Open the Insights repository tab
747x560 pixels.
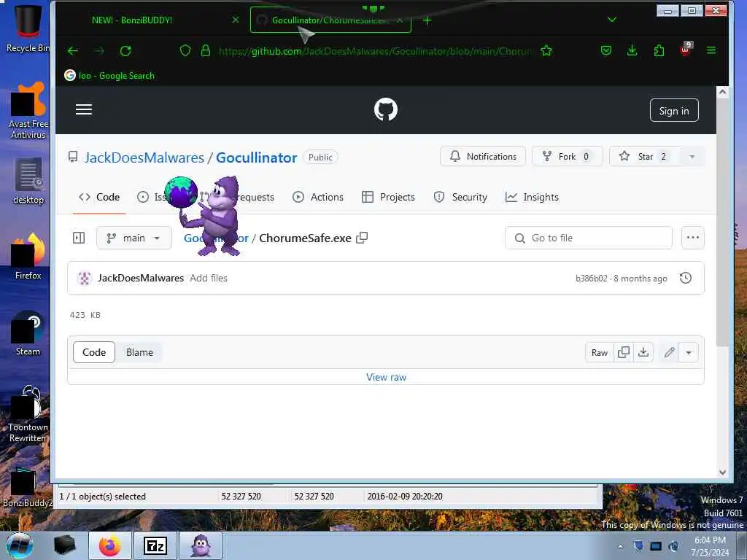pyautogui.click(x=532, y=197)
